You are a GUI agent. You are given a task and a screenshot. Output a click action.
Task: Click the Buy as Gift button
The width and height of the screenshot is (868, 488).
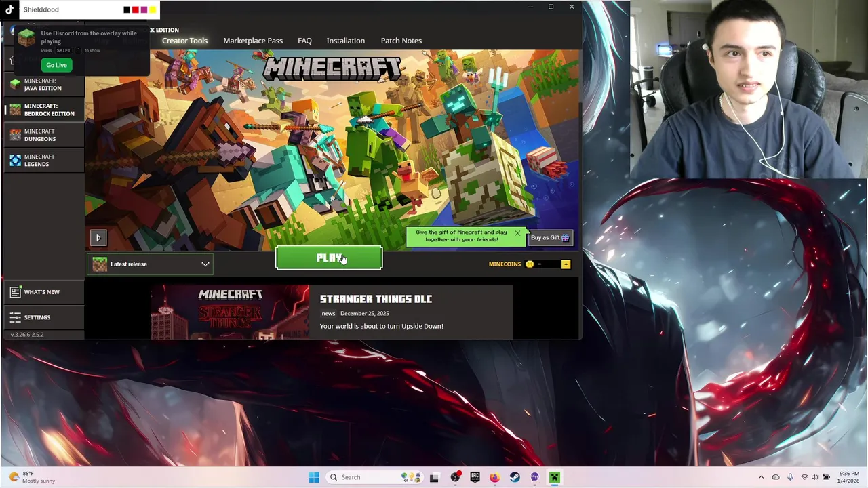click(x=550, y=237)
